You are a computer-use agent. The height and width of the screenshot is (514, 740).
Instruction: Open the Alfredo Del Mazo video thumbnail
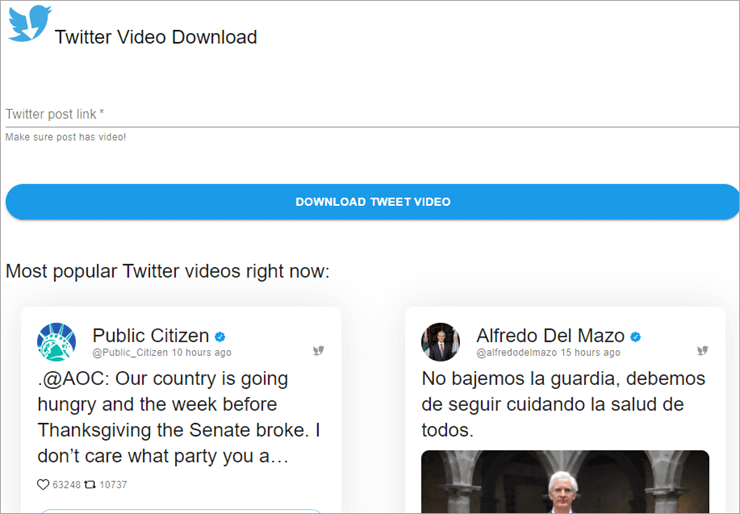click(565, 481)
